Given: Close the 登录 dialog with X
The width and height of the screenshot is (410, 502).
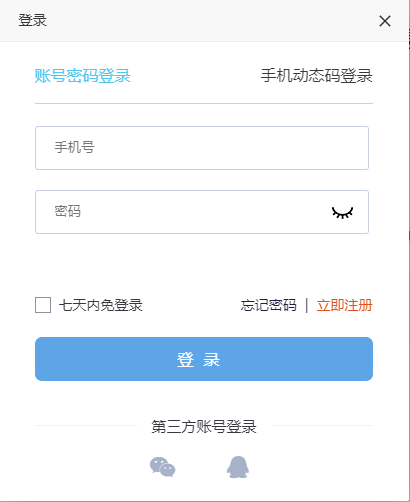Looking at the screenshot, I should click(x=385, y=21).
